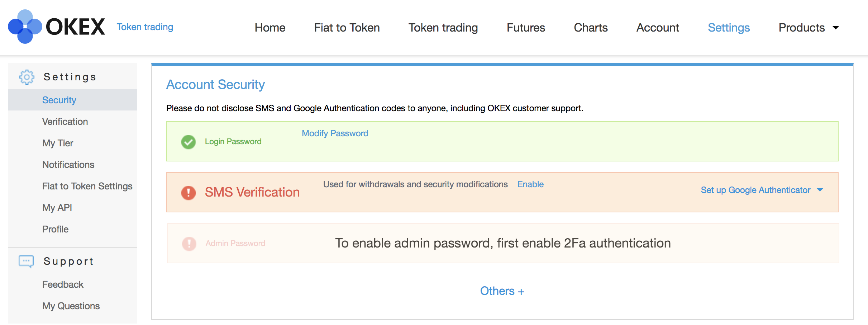This screenshot has width=868, height=325.
Task: Click the Set up Google Authenticator link
Action: (755, 190)
